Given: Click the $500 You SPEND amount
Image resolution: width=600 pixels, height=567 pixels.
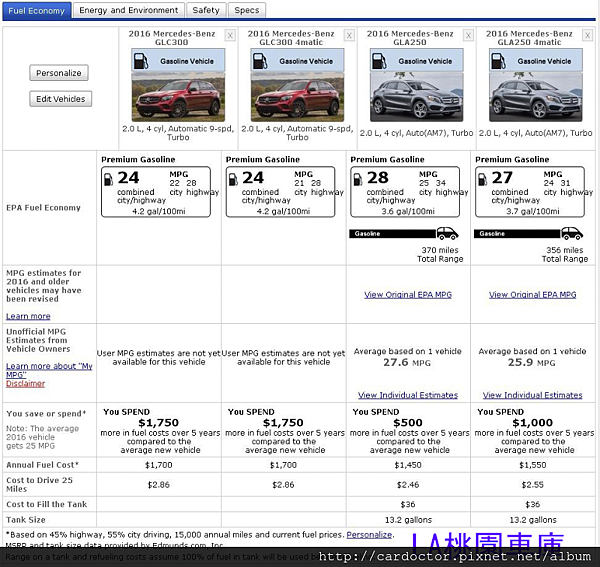Looking at the screenshot, I should pos(408,422).
